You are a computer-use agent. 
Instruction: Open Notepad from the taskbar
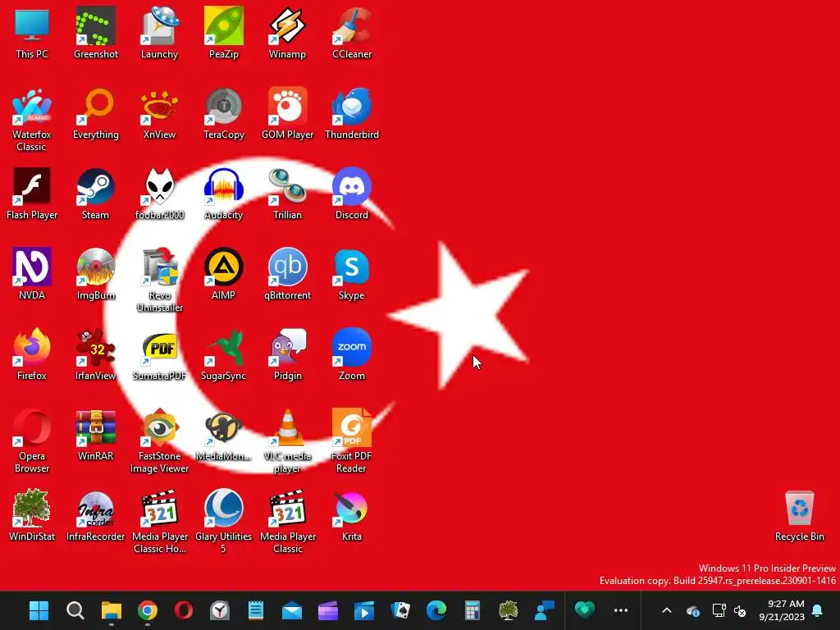[x=256, y=610]
